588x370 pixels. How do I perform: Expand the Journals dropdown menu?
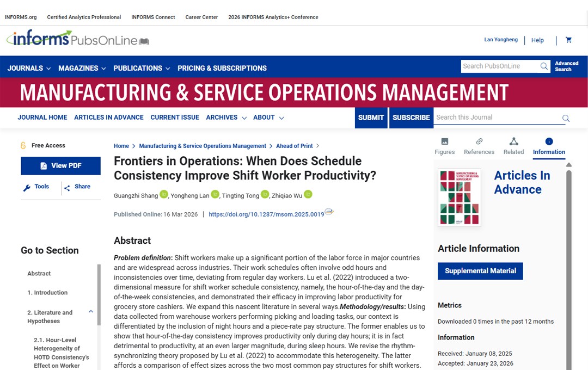[x=29, y=68]
